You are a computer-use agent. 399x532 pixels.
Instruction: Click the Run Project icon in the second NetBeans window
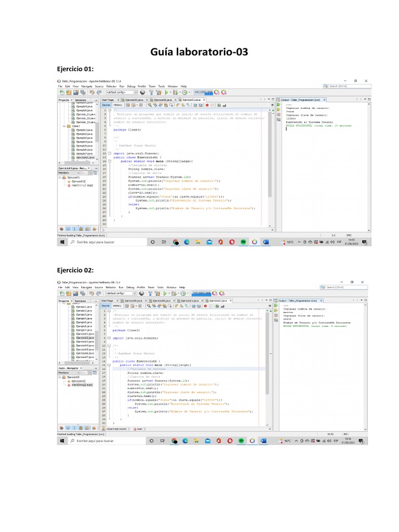tap(166, 294)
